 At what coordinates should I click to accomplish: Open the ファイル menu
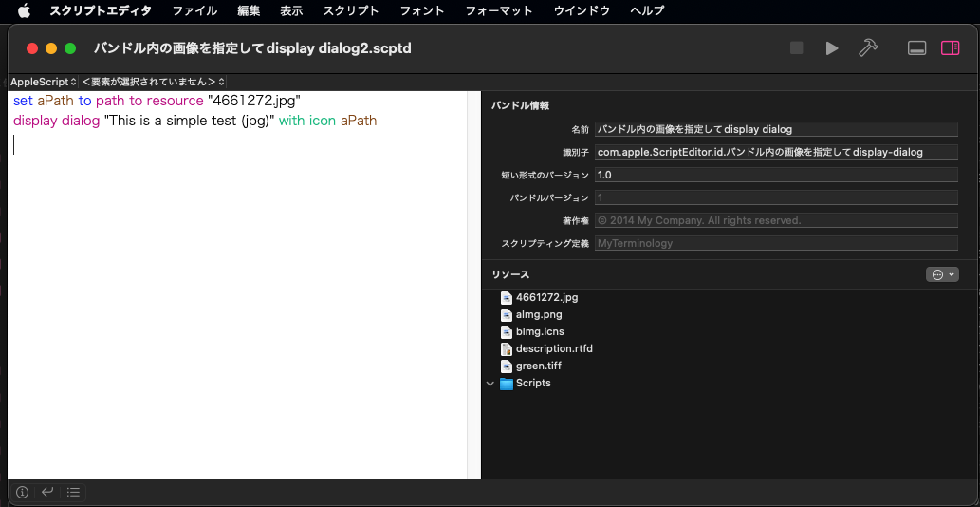194,10
